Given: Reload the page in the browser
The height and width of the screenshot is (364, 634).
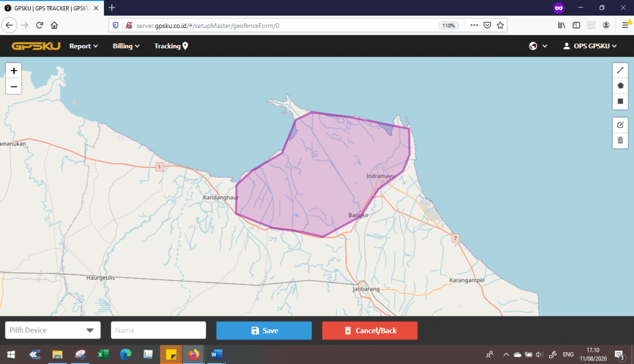Looking at the screenshot, I should tap(39, 25).
